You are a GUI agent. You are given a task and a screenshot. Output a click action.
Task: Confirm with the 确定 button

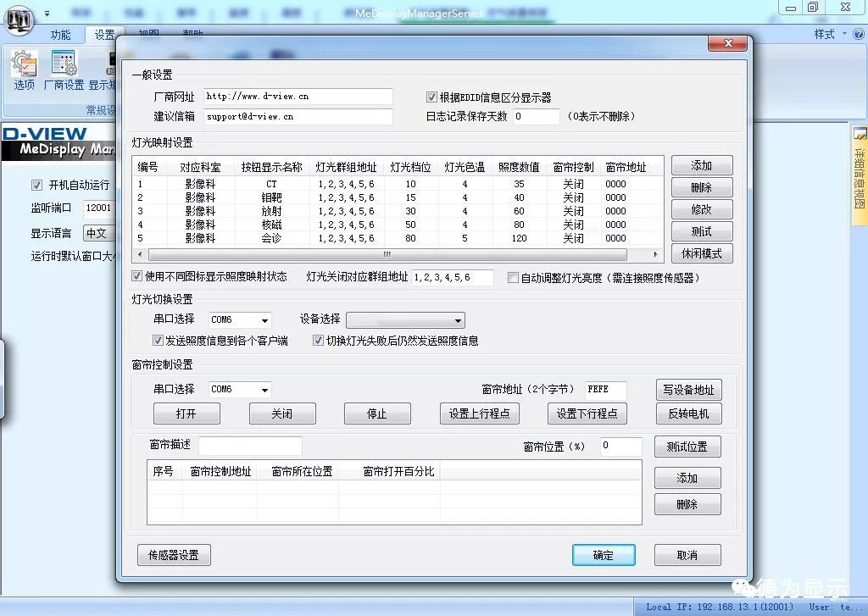click(604, 555)
